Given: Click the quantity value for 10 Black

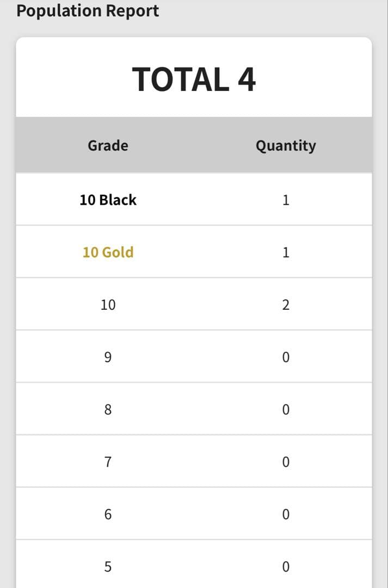Looking at the screenshot, I should 286,200.
